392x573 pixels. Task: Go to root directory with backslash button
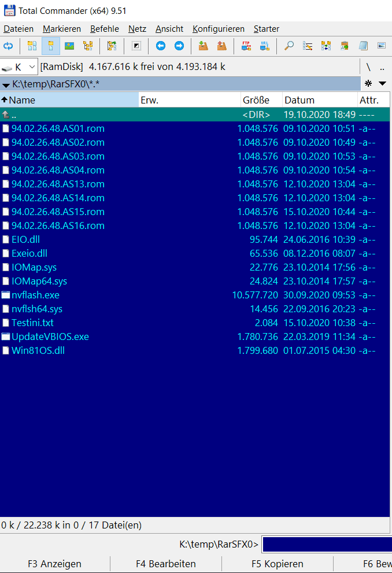[368, 67]
